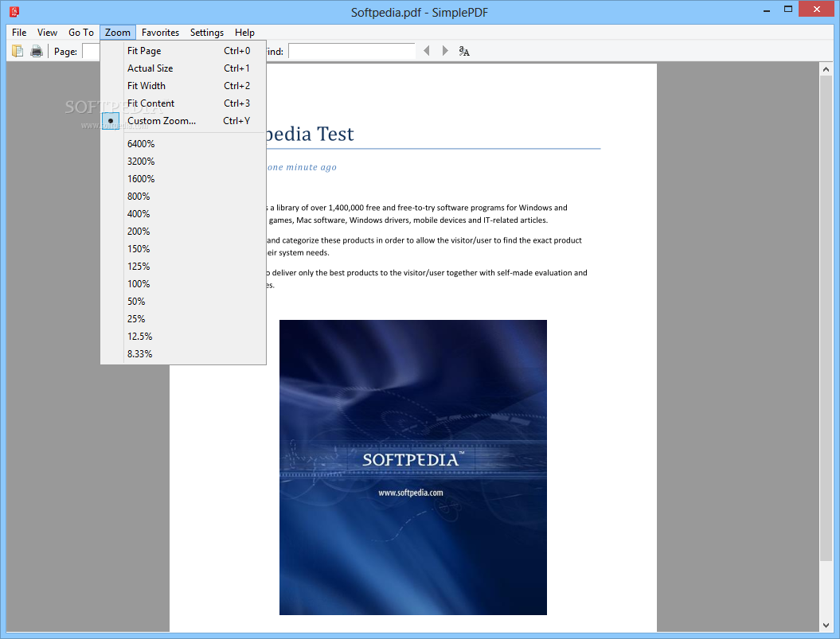This screenshot has height=639, width=840.
Task: Select Fit Content zoom option
Action: pos(182,103)
